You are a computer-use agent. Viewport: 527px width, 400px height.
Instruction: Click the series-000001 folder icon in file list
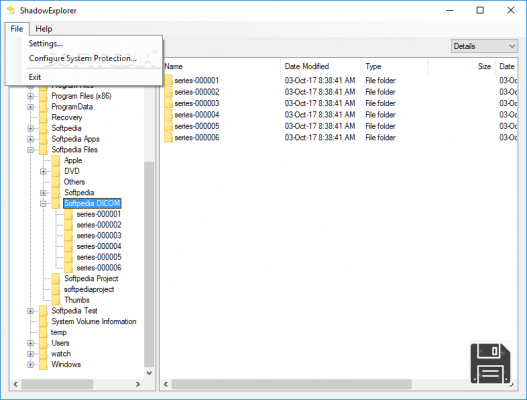click(168, 80)
